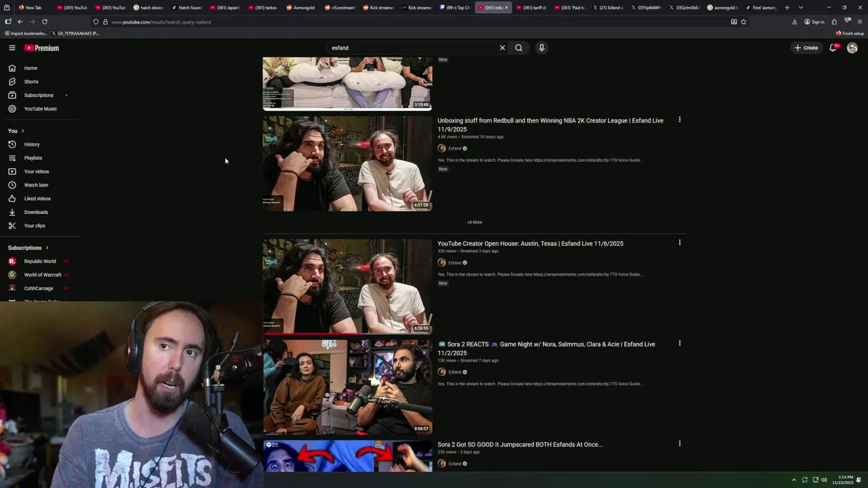
Task: Start voice search with the microphone
Action: coord(541,48)
